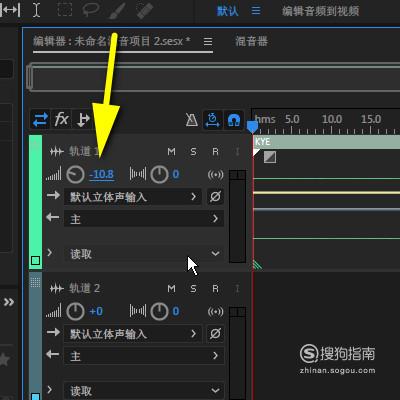Invert polarity on 轨道 2 input

click(215, 333)
